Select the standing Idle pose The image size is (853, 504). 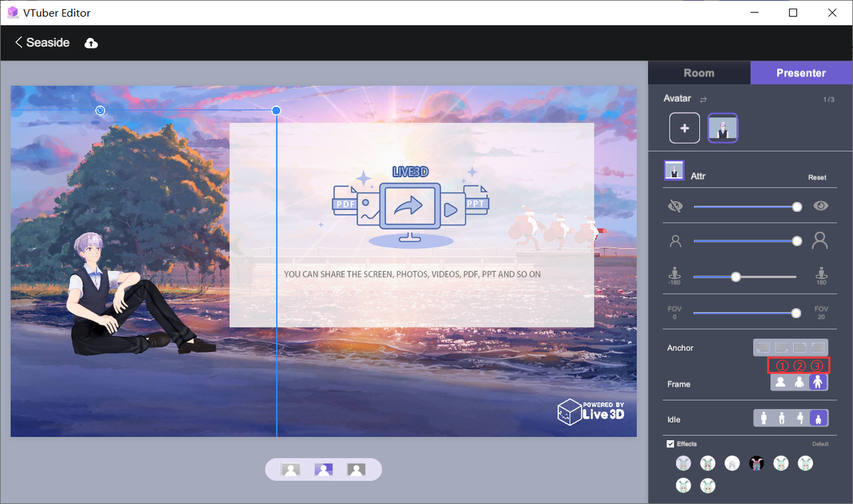pos(764,418)
